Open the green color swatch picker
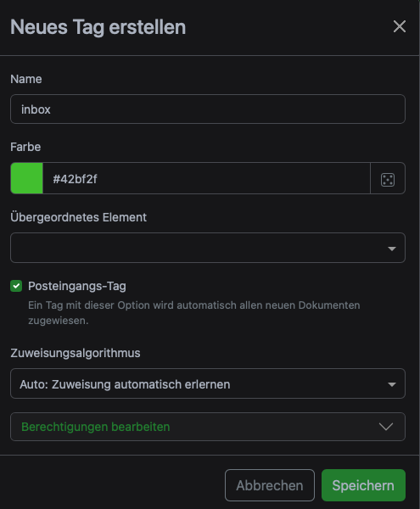The height and width of the screenshot is (509, 420). coord(26,178)
